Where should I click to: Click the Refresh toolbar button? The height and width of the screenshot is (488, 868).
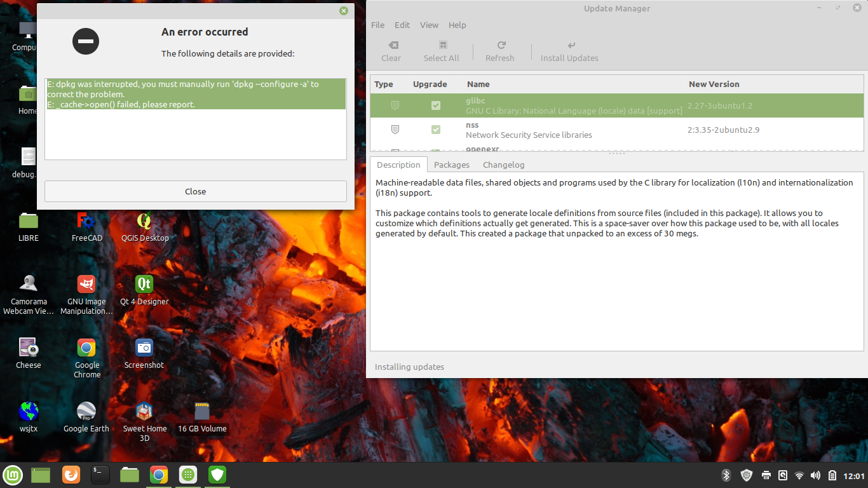point(500,51)
